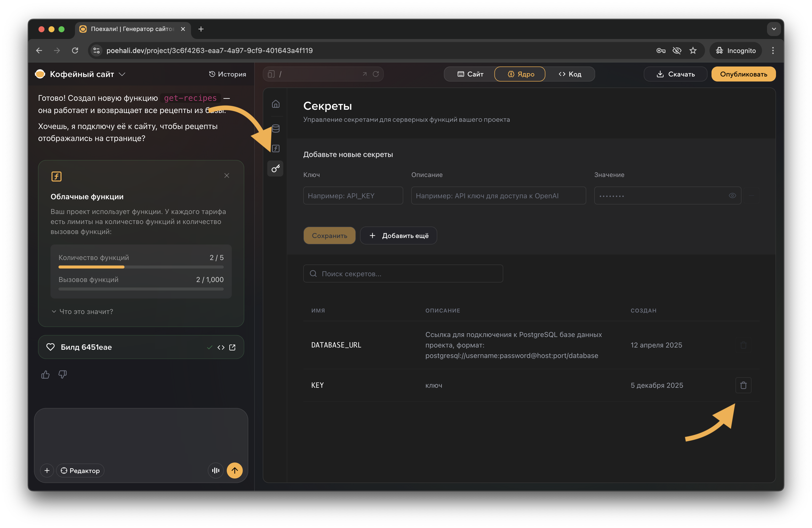The width and height of the screenshot is (812, 528).
Task: Switch to the Сайт tab
Action: 470,74
